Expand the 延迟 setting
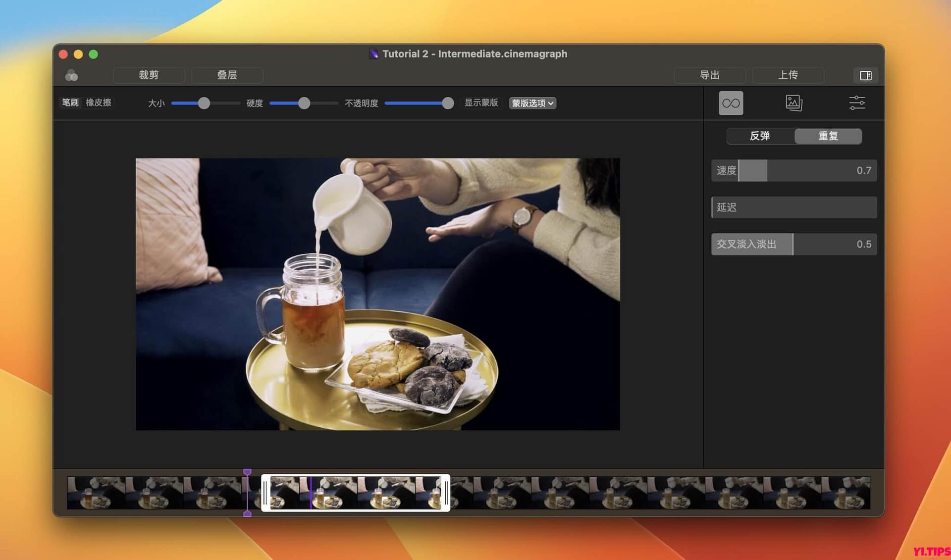951x560 pixels. point(793,207)
